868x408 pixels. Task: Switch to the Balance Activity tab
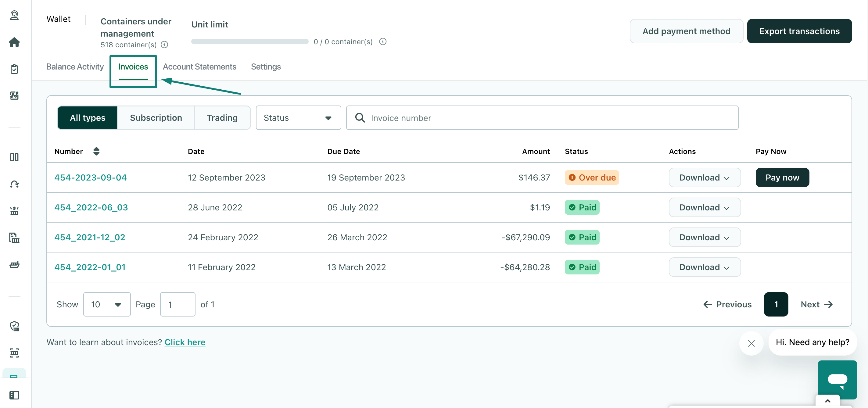click(x=75, y=67)
